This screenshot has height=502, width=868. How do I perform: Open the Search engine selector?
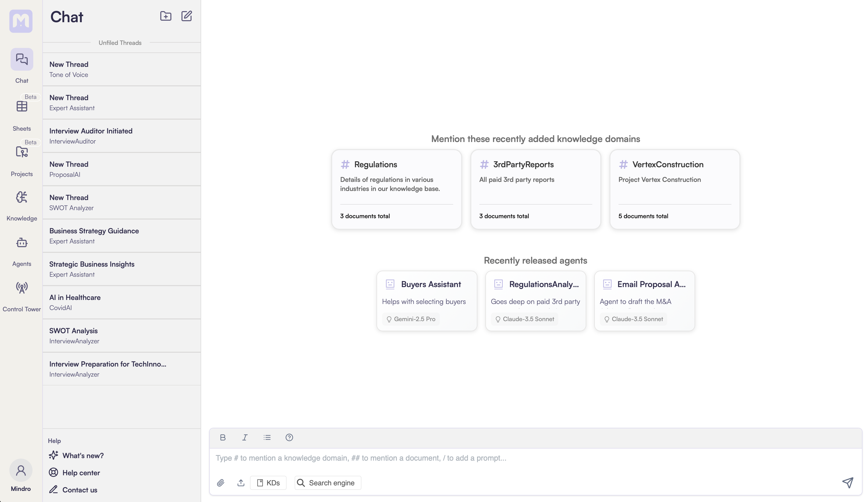pos(328,483)
